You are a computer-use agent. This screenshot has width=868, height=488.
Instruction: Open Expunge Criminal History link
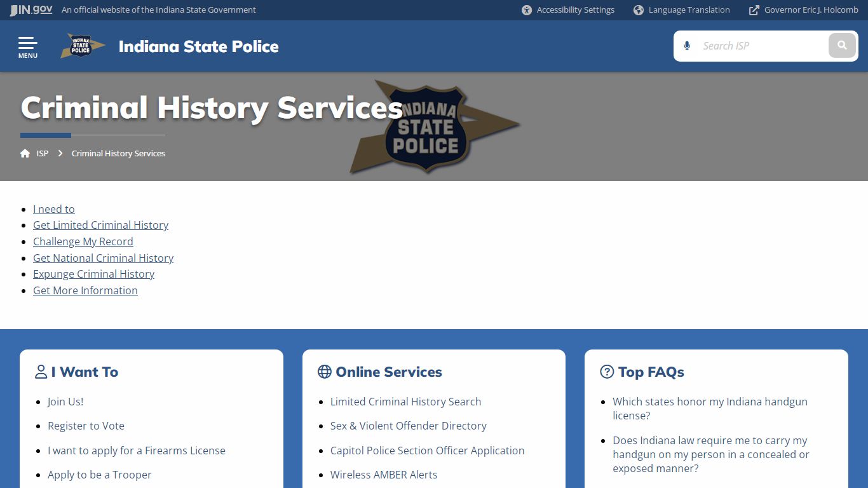point(93,274)
